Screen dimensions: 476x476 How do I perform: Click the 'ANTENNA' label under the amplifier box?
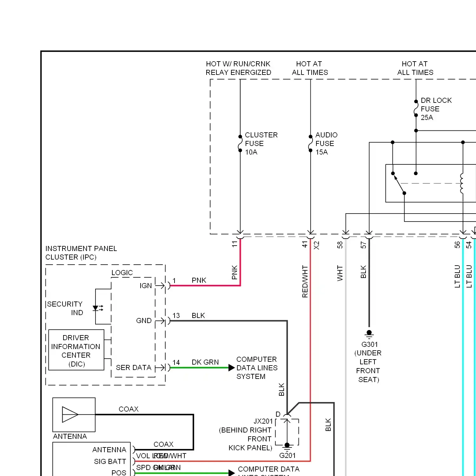click(70, 436)
